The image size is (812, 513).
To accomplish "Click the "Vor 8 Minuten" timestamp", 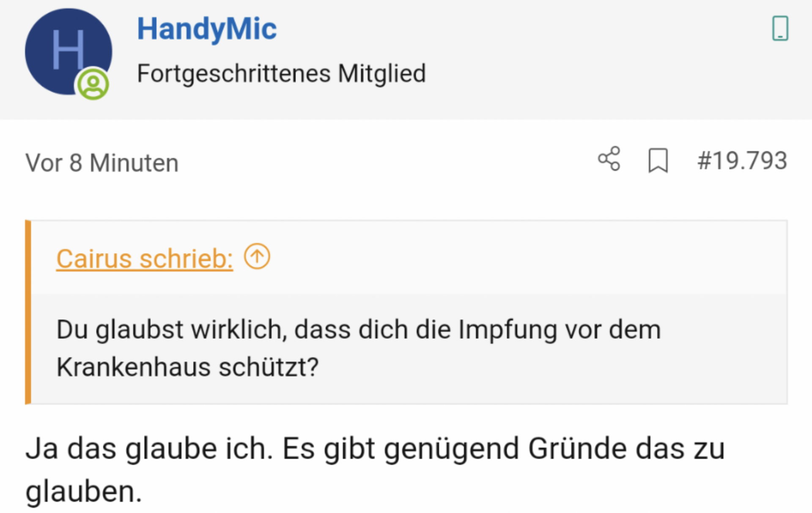I will point(102,163).
